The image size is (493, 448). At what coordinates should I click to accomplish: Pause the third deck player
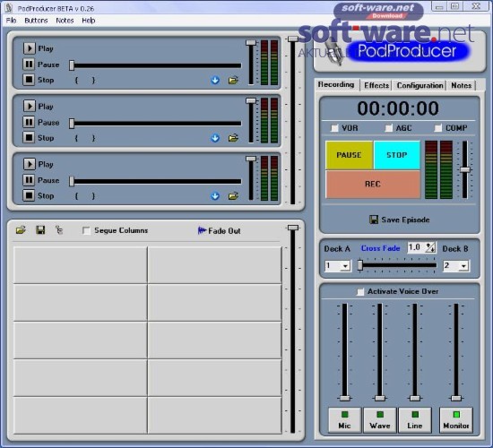[x=29, y=180]
